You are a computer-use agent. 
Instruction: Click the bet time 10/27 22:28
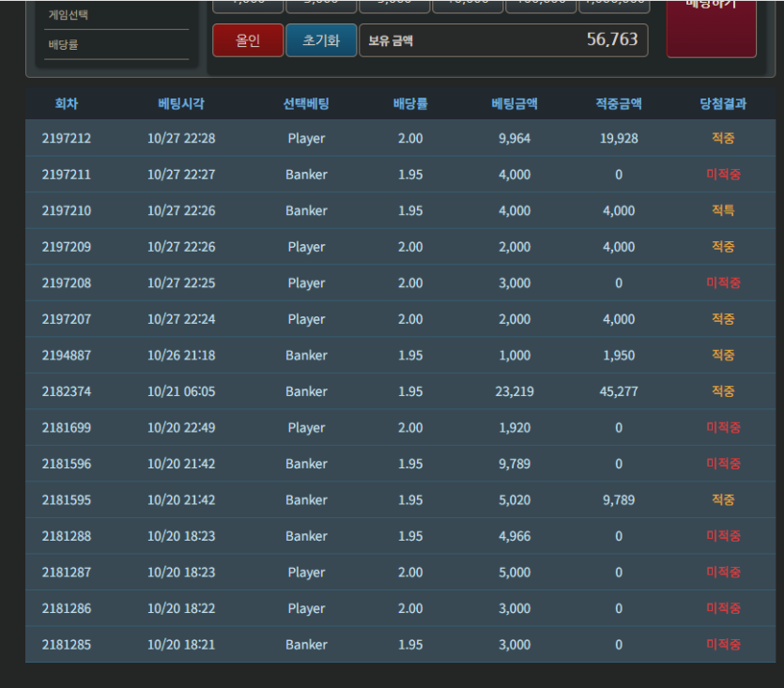181,138
